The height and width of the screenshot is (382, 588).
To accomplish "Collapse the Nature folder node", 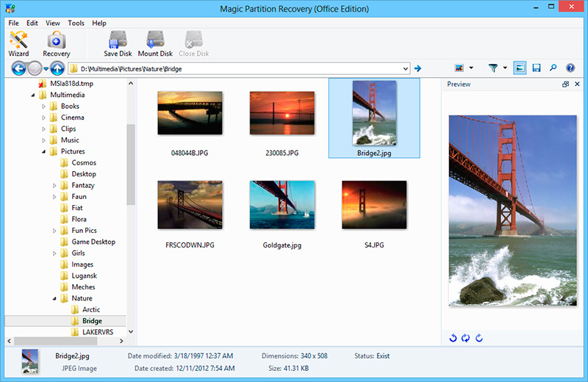I will click(54, 299).
